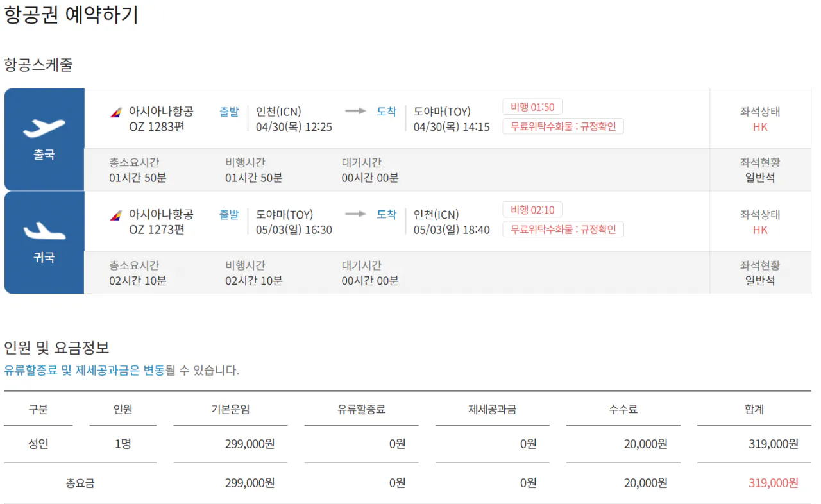The width and height of the screenshot is (821, 504).
Task: Click the 일반석 seat class for the return flight
Action: click(x=760, y=280)
